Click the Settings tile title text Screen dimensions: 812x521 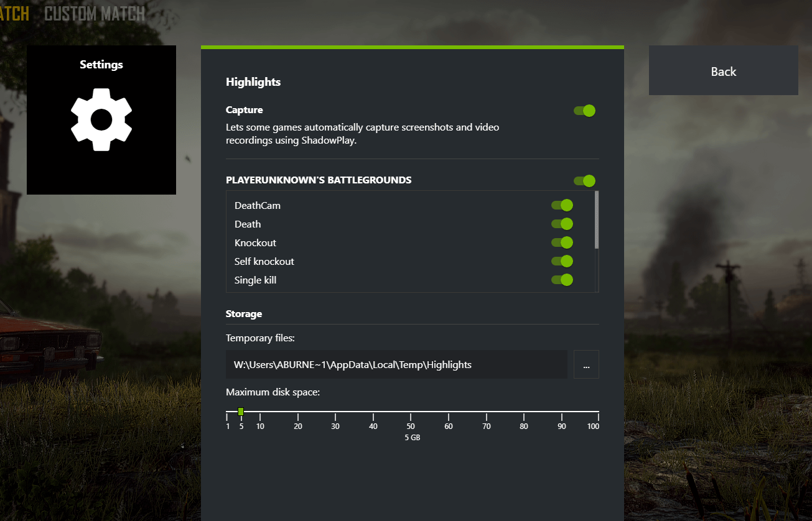101,65
